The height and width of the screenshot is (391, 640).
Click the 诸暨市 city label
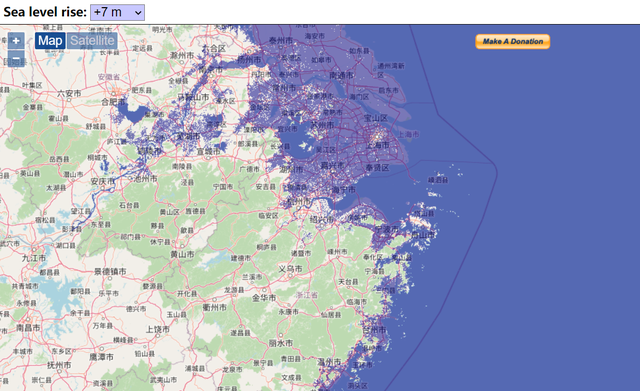[x=301, y=253]
